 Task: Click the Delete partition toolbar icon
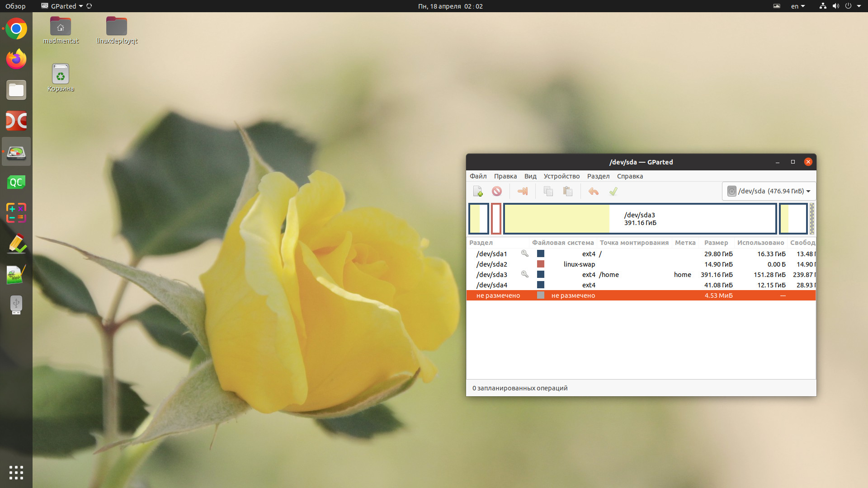497,192
